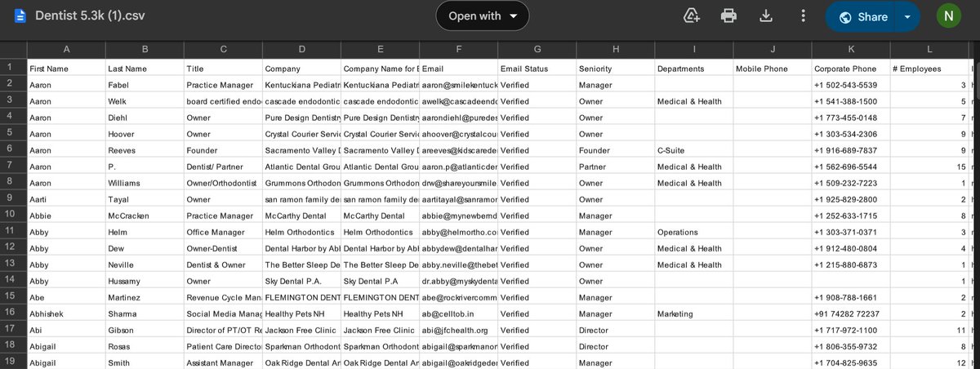Click the company cell Healthy Pets NH in column D
The height and width of the screenshot is (369, 980).
pyautogui.click(x=301, y=313)
